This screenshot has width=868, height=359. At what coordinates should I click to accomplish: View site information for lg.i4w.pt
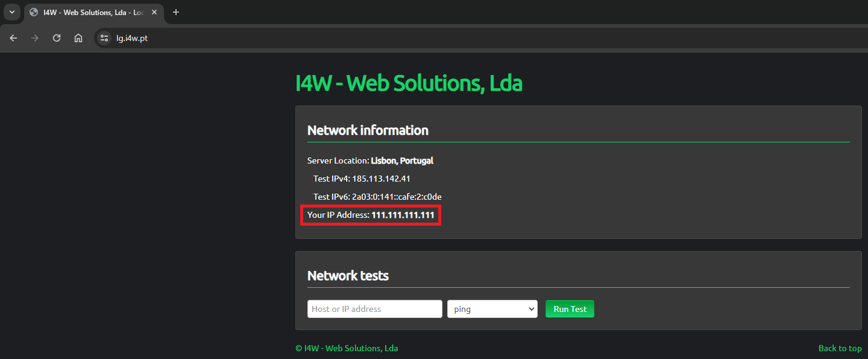(104, 38)
